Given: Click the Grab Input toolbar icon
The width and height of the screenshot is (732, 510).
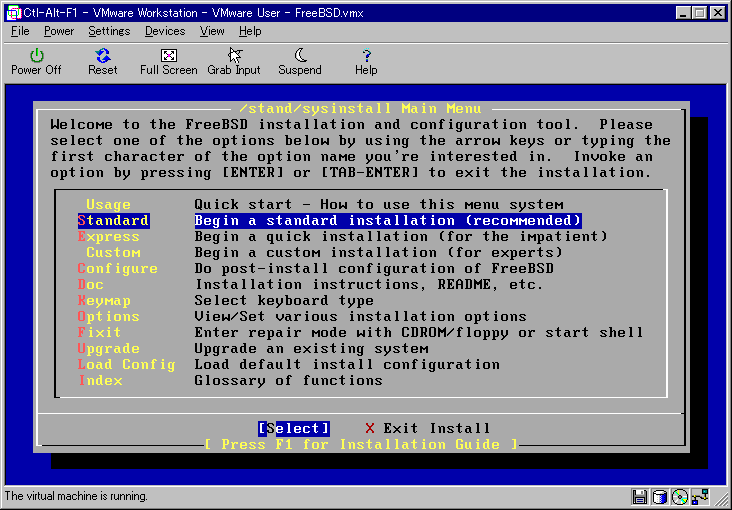Looking at the screenshot, I should [x=234, y=62].
